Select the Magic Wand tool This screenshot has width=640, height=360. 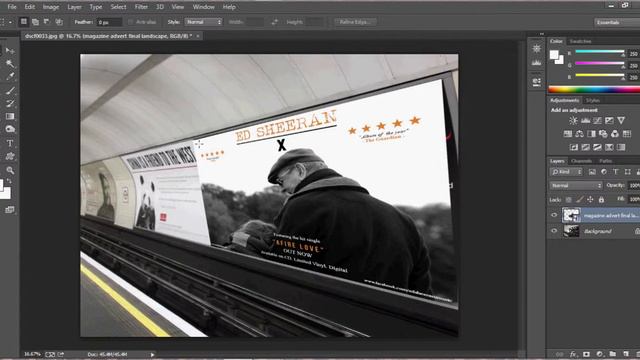[10, 64]
